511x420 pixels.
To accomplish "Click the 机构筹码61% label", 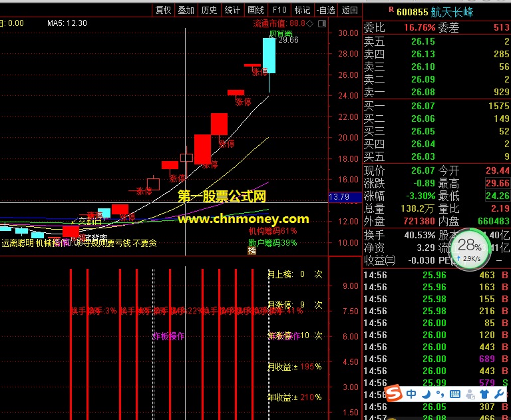I will point(273,231).
